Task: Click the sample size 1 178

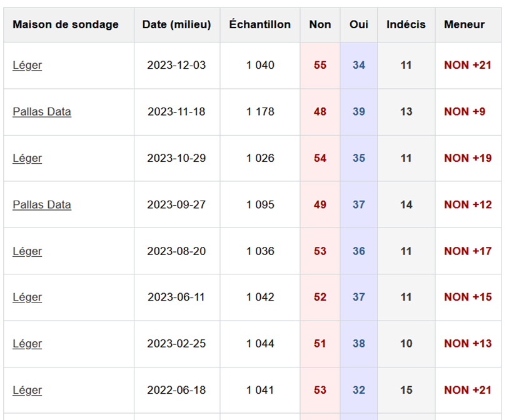Action: [x=260, y=112]
